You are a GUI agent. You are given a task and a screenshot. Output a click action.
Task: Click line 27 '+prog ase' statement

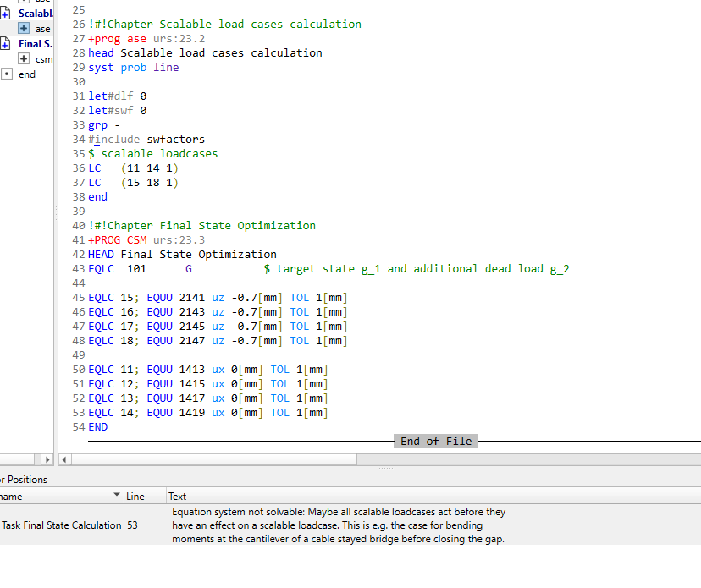(146, 39)
